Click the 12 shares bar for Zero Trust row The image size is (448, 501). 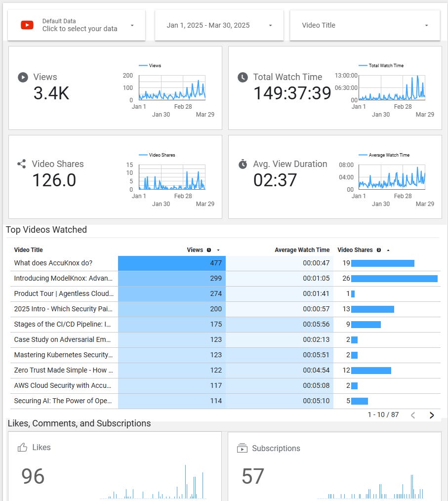click(x=371, y=371)
